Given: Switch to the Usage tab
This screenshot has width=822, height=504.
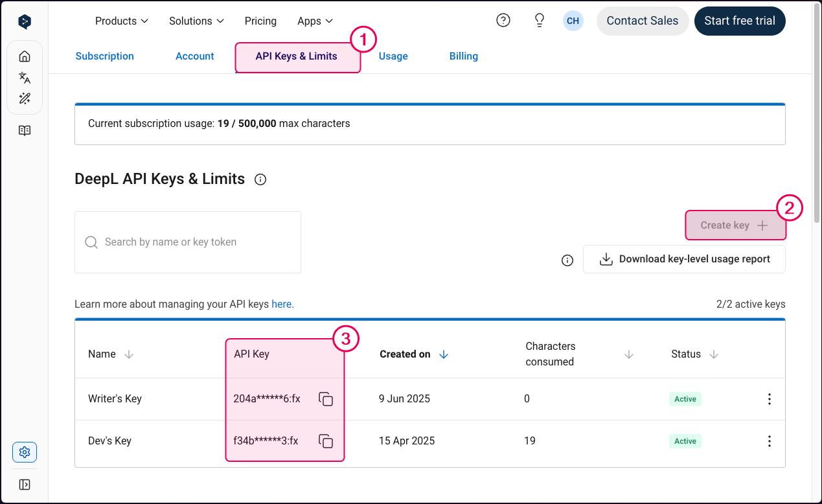Looking at the screenshot, I should tap(393, 56).
